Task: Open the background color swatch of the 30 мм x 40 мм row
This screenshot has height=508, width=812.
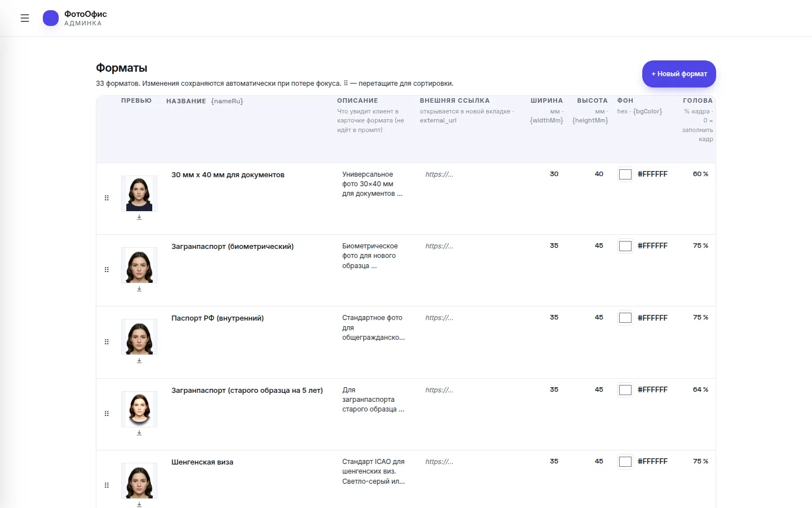Action: (625, 174)
